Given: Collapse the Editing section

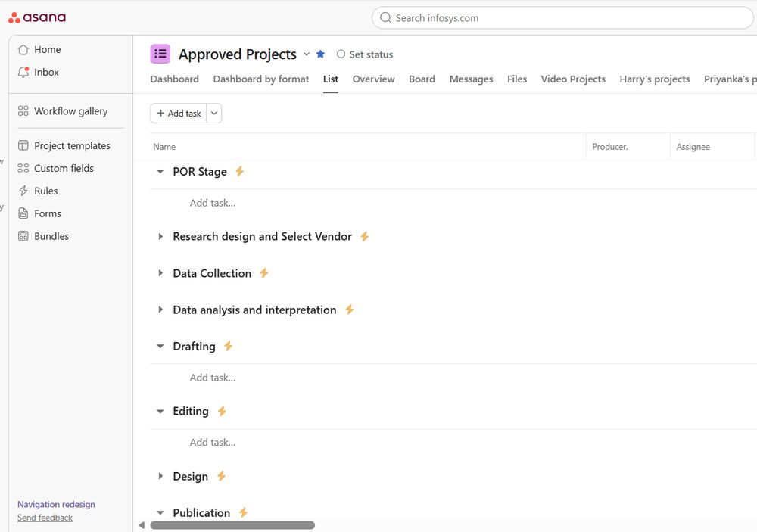Looking at the screenshot, I should (x=160, y=412).
